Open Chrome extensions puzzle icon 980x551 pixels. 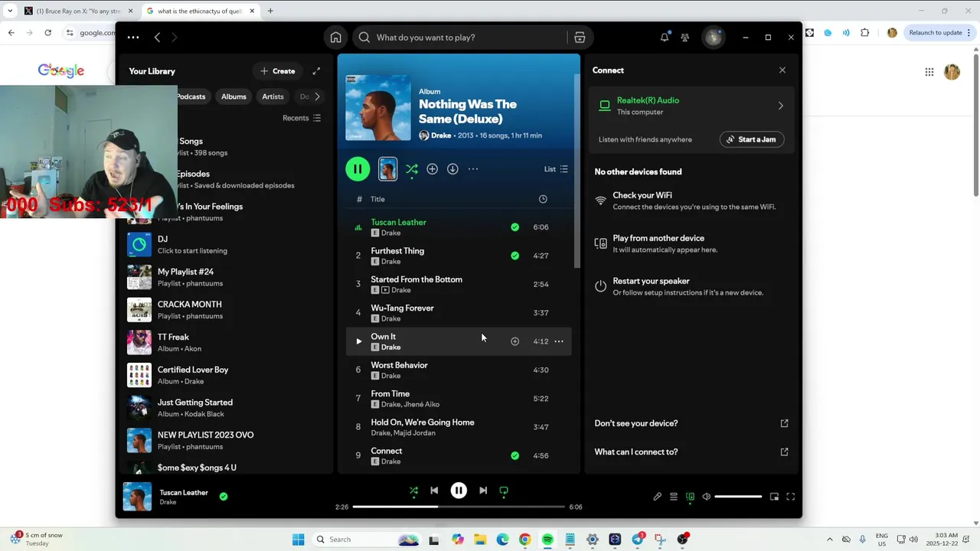point(865,33)
